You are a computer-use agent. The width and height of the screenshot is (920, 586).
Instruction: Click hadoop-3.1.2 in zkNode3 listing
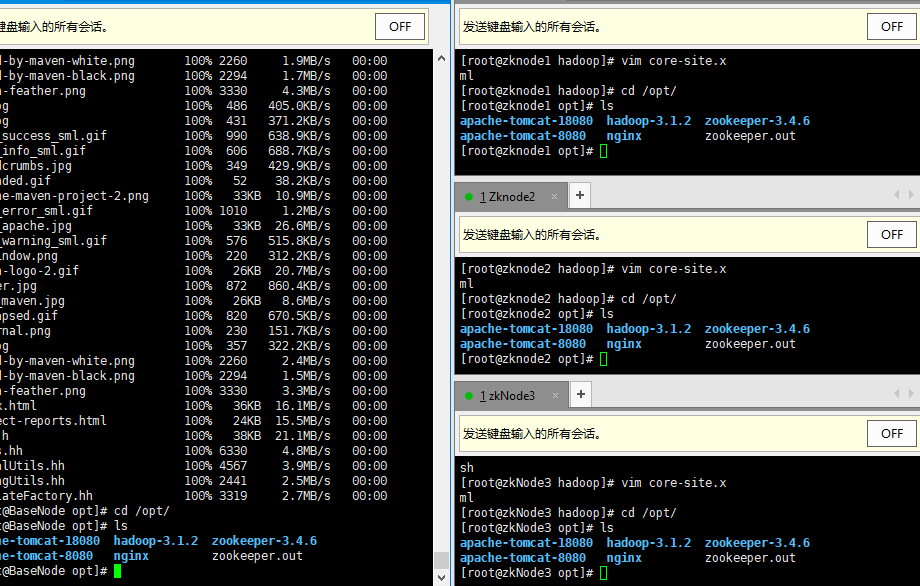[649, 543]
